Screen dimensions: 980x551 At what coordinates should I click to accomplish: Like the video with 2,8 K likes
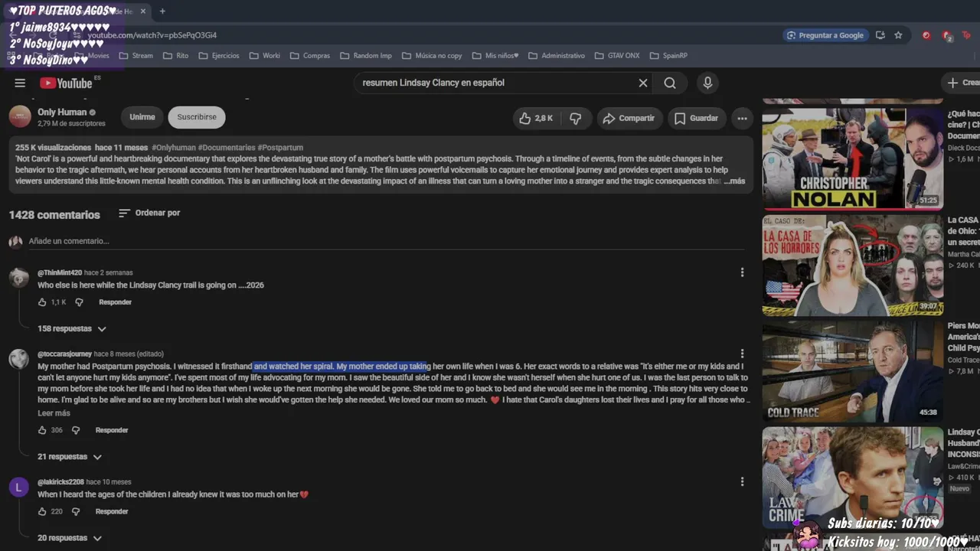pyautogui.click(x=536, y=118)
